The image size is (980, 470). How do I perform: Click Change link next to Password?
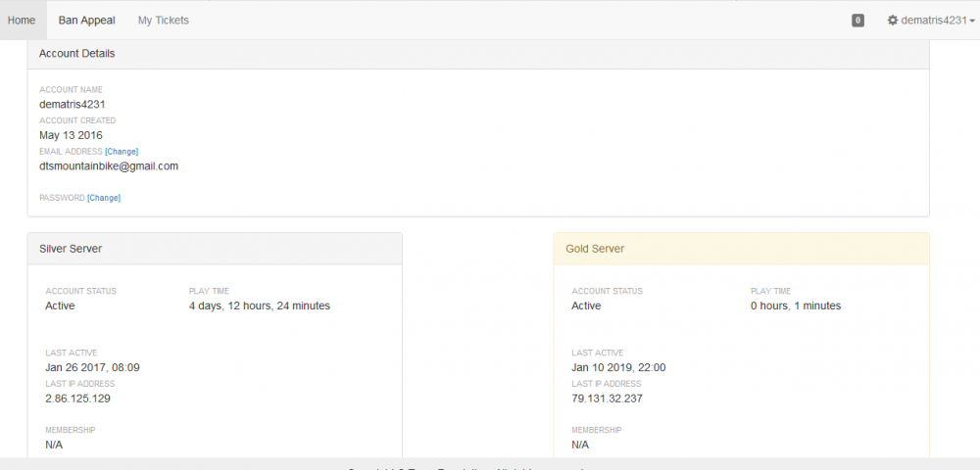click(104, 198)
